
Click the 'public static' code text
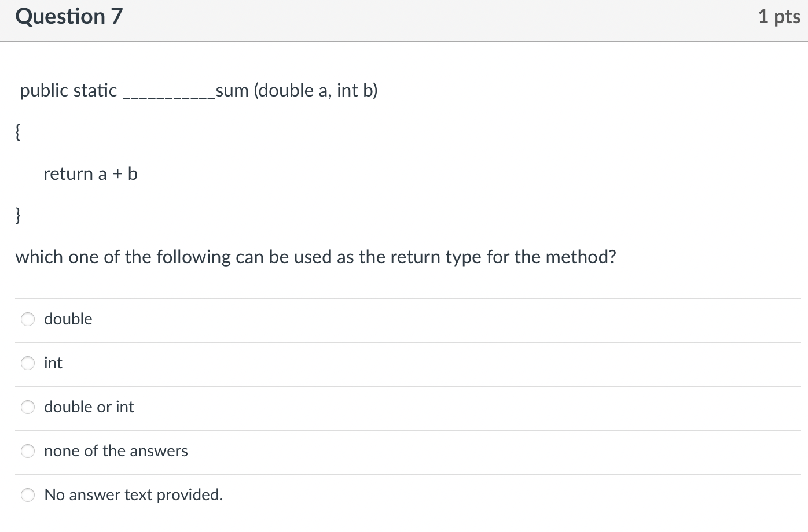click(x=68, y=91)
